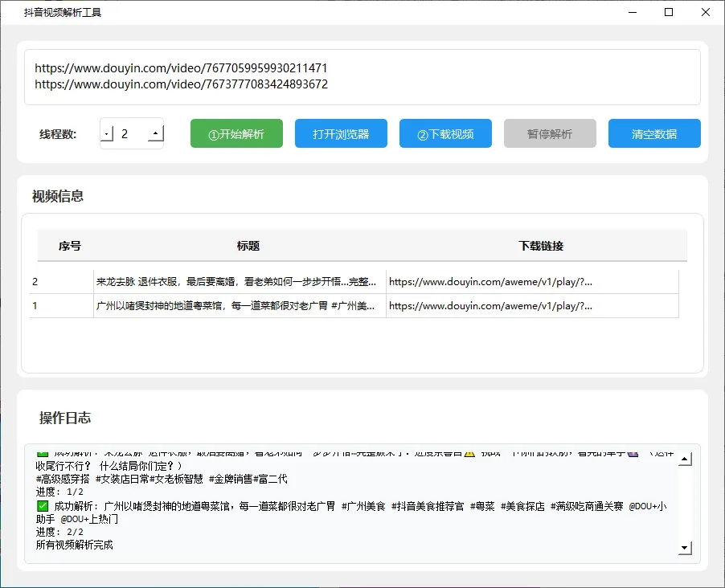The height and width of the screenshot is (588, 725).
Task: Select table row with 序号 1
Action: click(x=354, y=305)
